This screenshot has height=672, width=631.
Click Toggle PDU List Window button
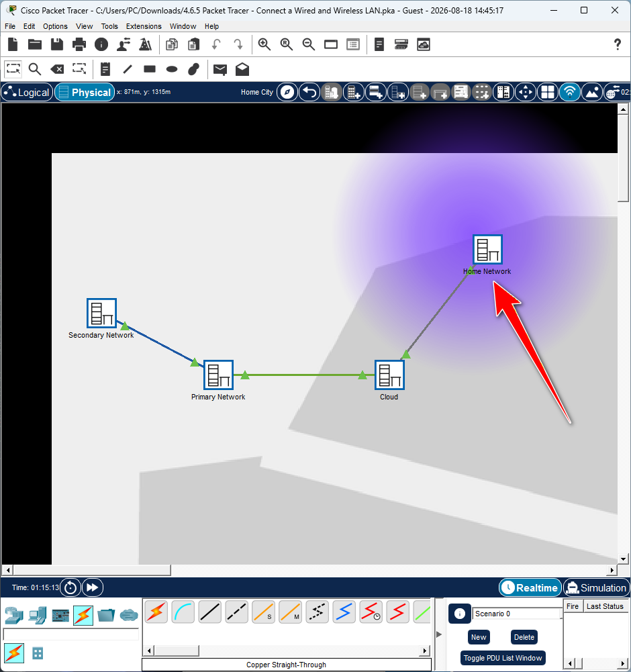tap(503, 658)
